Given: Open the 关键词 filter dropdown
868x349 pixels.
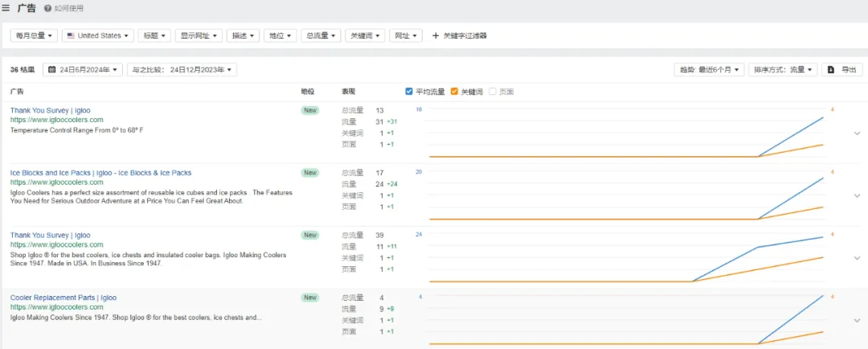Looking at the screenshot, I should click(366, 35).
